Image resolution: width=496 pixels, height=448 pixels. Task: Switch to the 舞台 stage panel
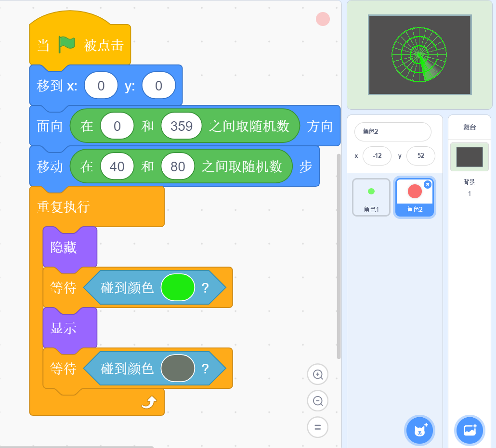(x=469, y=127)
